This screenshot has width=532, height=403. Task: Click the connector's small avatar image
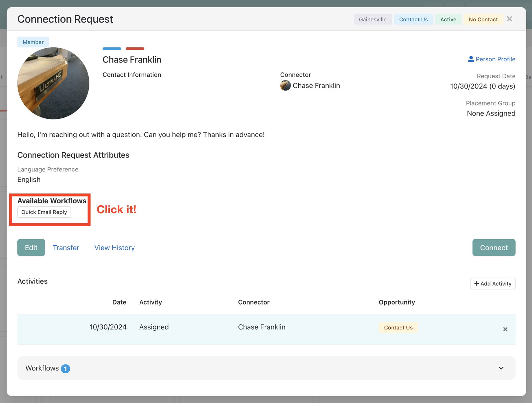(x=285, y=86)
